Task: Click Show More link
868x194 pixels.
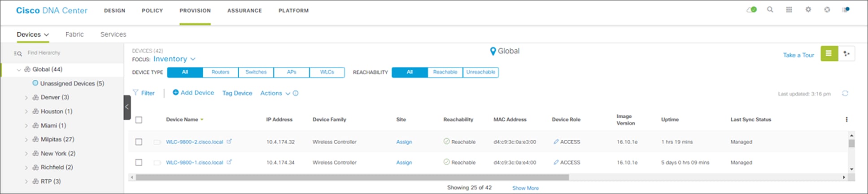Action: [x=525, y=188]
